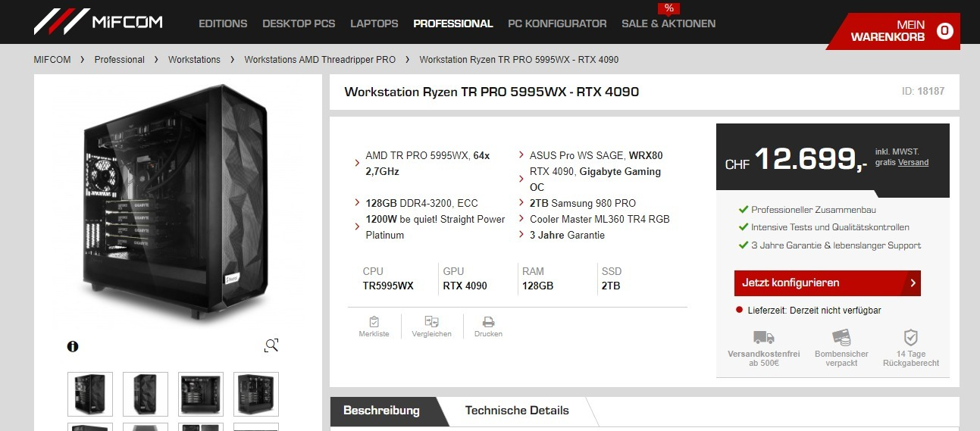Select third product thumbnail
Viewport: 980px width, 431px height.
[201, 394]
